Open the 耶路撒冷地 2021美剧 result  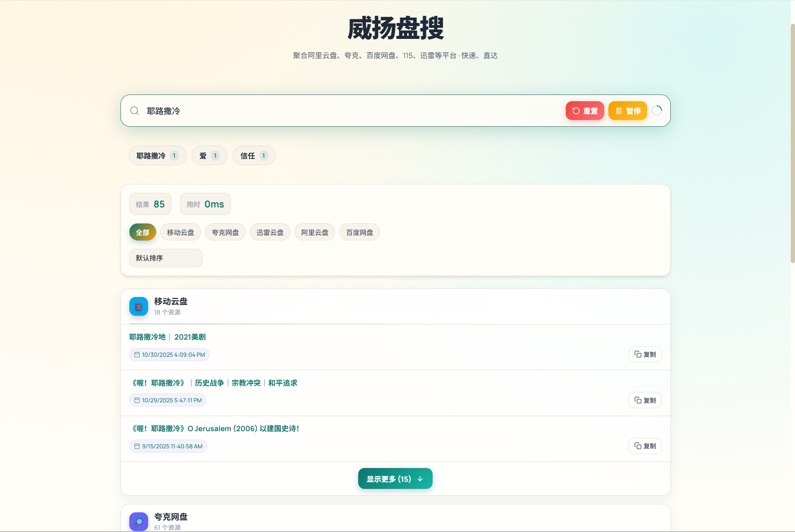tap(167, 337)
